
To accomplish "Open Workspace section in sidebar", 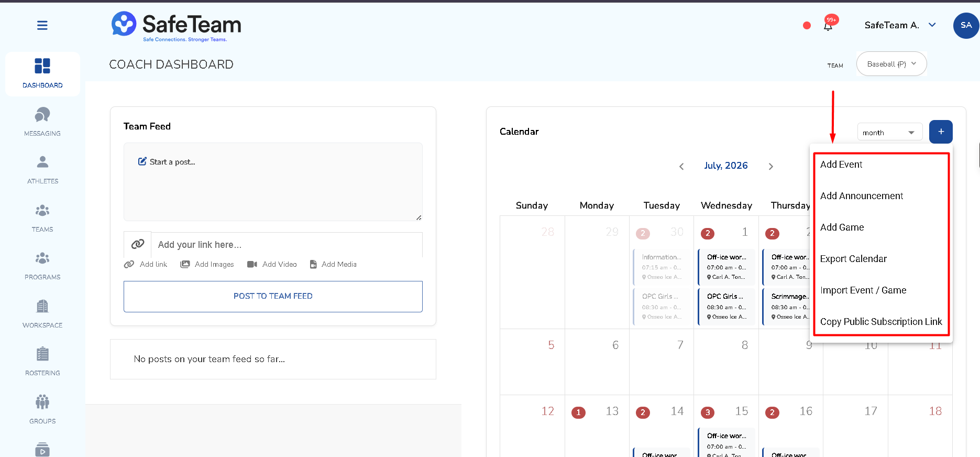I will [42, 314].
